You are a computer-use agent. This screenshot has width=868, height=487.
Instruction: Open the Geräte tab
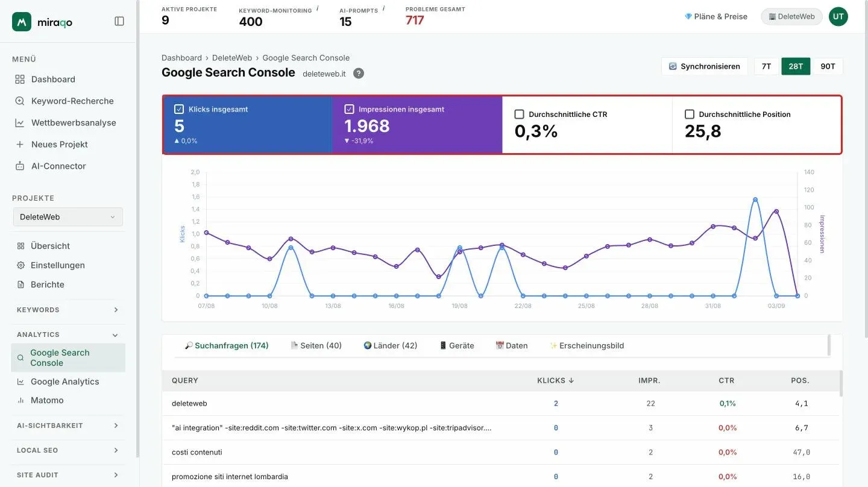tap(456, 346)
